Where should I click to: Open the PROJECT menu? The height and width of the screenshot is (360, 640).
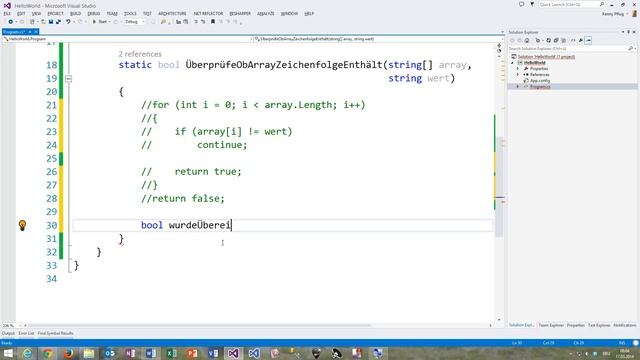pos(56,13)
